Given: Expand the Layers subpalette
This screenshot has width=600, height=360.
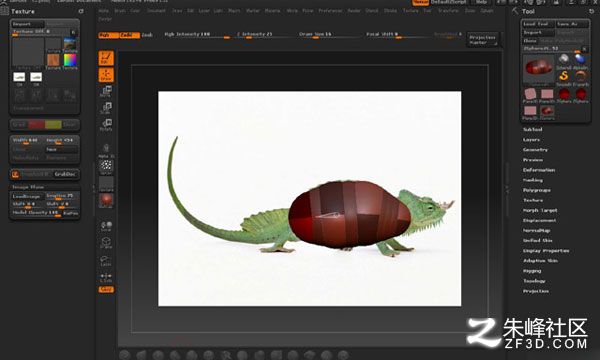Looking at the screenshot, I should point(532,140).
